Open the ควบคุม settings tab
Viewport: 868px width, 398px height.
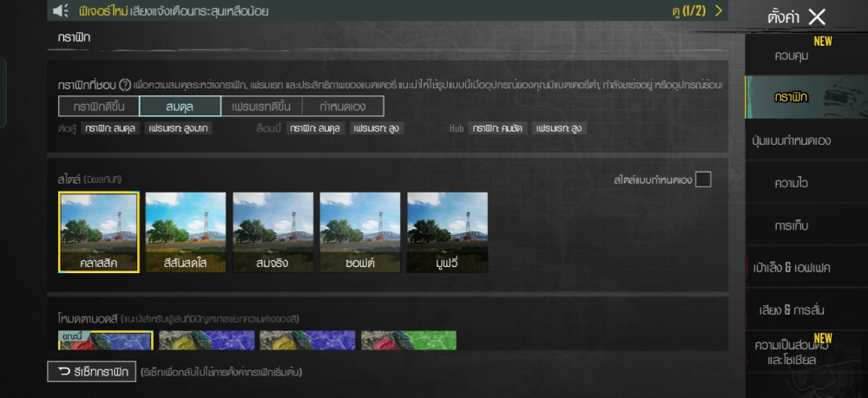pos(791,55)
